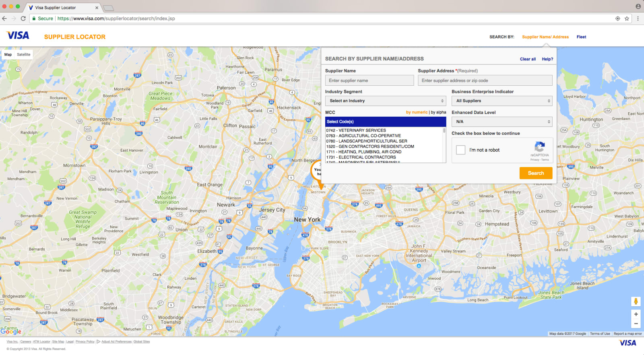Open the Site Map footer link
The height and width of the screenshot is (355, 644).
tap(58, 342)
